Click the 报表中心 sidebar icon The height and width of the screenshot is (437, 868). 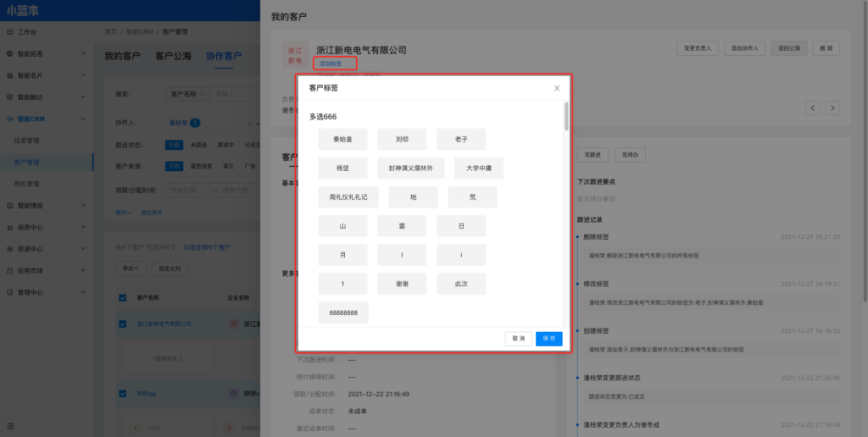9,227
